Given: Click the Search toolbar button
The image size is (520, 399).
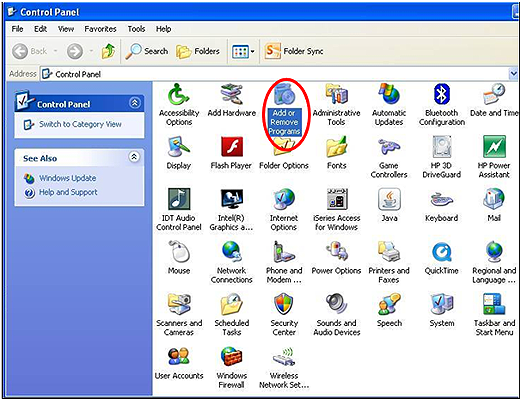Looking at the screenshot, I should point(146,51).
